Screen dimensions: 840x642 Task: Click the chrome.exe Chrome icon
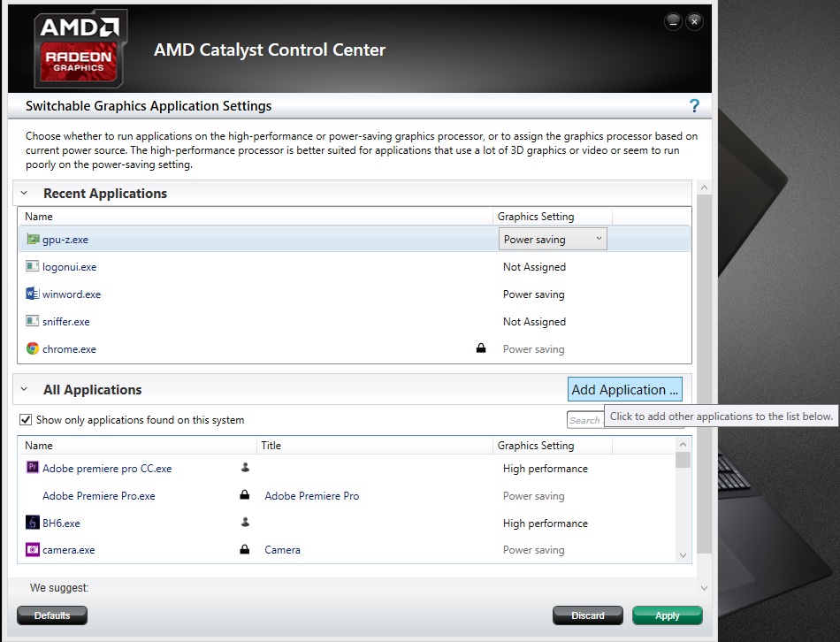33,348
